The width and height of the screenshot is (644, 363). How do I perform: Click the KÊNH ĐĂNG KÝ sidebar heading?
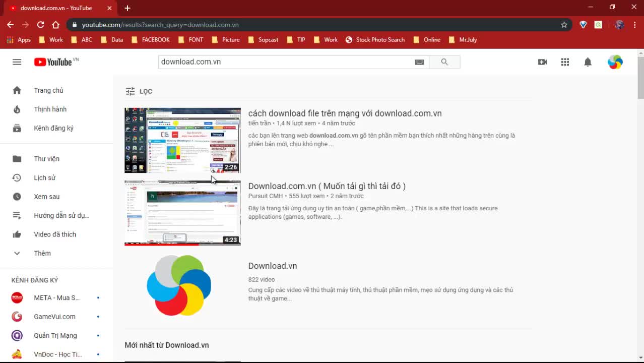[x=35, y=280]
